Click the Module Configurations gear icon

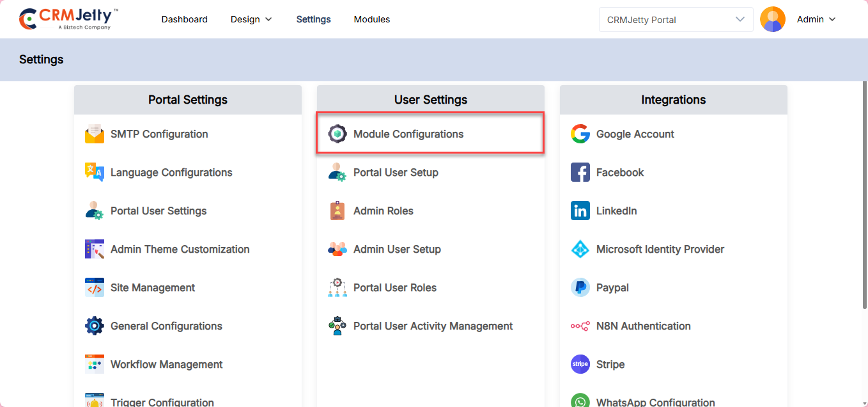(x=337, y=134)
